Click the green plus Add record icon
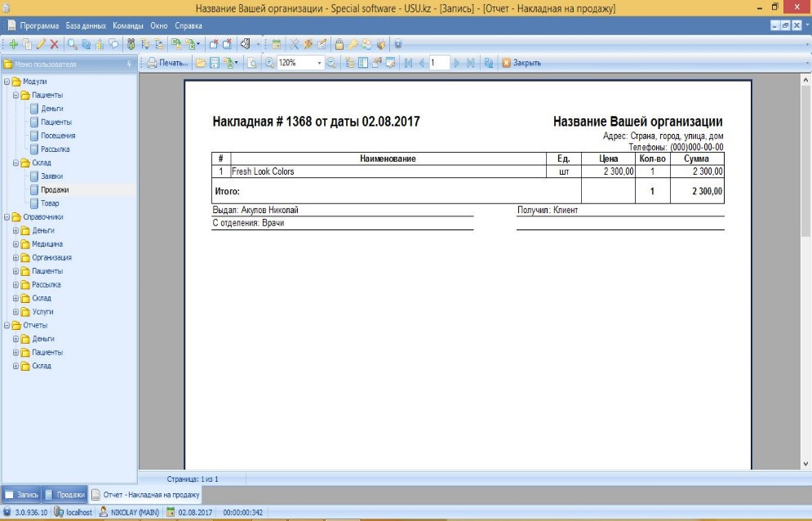Viewport: 812px width, 521px height. tap(13, 44)
